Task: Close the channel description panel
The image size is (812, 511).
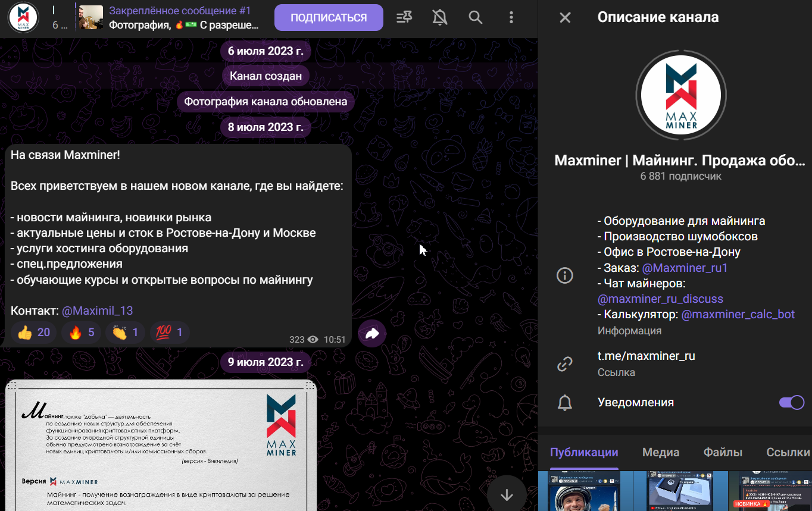Action: [x=565, y=17]
